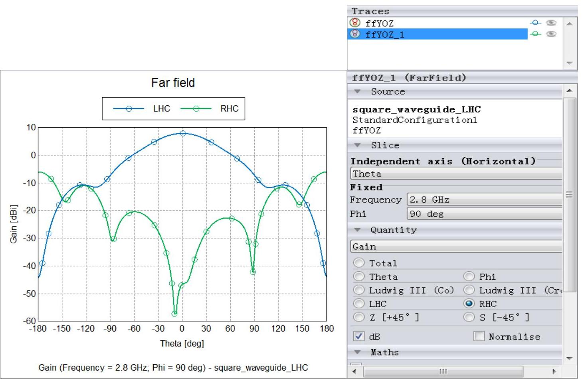Screen dimensions: 588x379
Task: Select the ffYOZ_1 trace row
Action: (438, 34)
